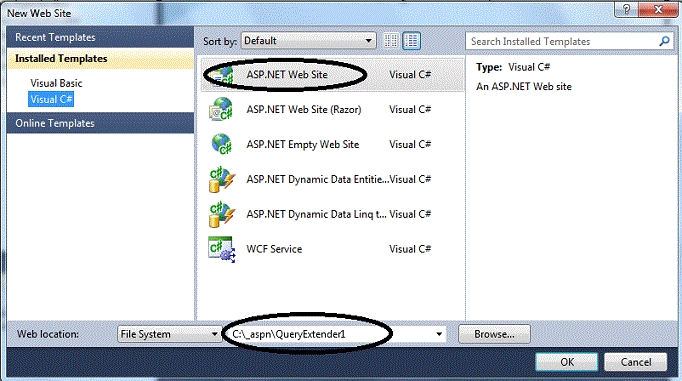Screen dimensions: 682x381
Task: Select ASP.NET Dynamic Data Entitie... entry
Action: coord(317,179)
